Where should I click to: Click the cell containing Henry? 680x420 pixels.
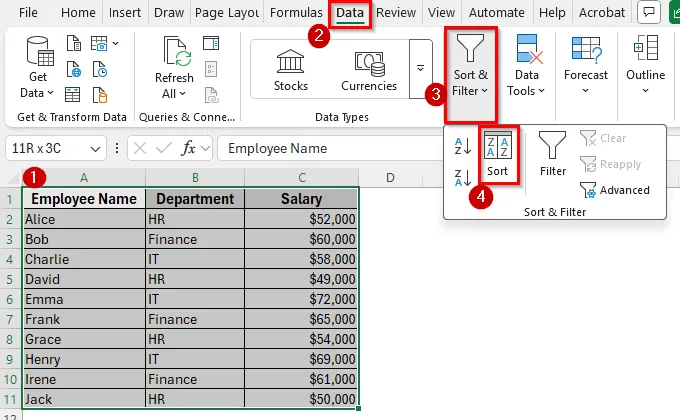pos(84,359)
